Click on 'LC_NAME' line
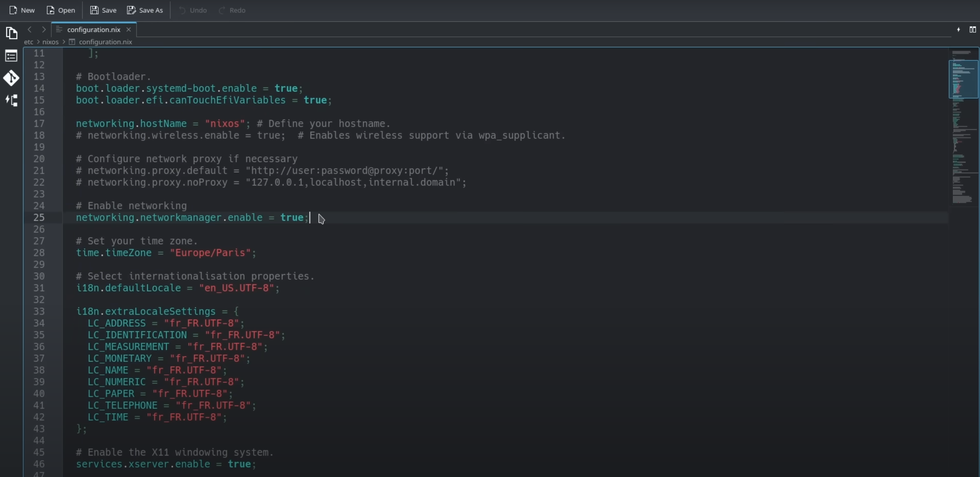Screen dimensions: 980x477 tap(157, 370)
